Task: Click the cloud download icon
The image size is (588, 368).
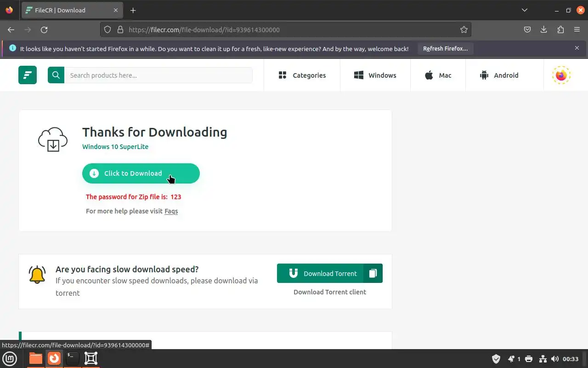Action: click(x=53, y=139)
